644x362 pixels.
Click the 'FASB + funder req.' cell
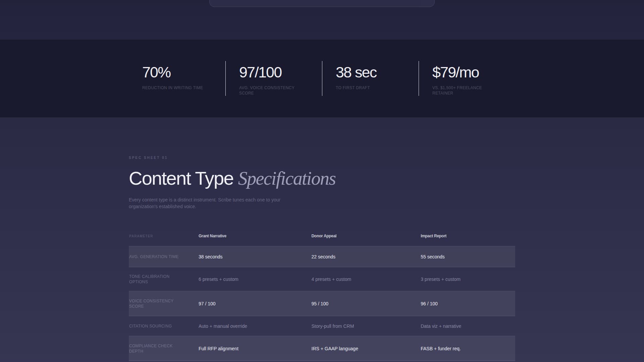(x=440, y=349)
